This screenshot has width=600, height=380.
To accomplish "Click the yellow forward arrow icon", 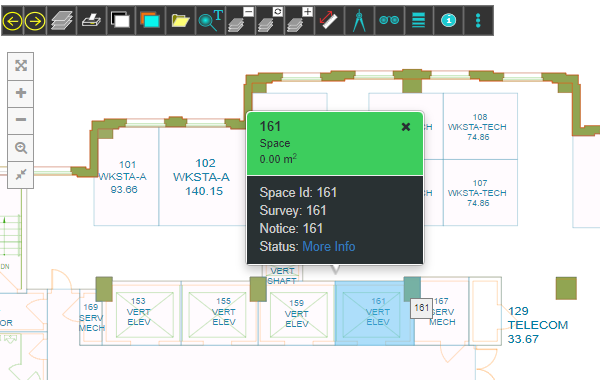I will pyautogui.click(x=35, y=21).
